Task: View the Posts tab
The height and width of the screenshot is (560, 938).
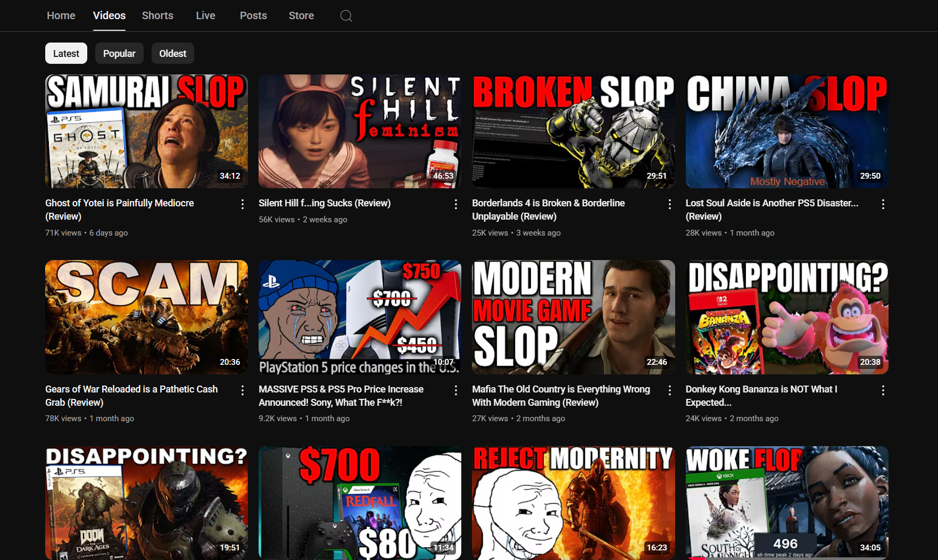Action: [x=253, y=15]
